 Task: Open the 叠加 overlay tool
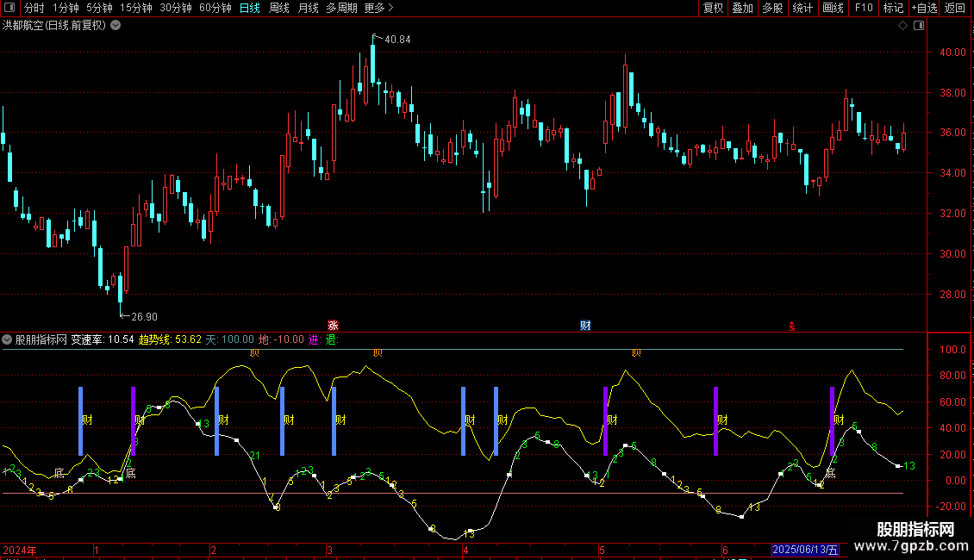[742, 8]
